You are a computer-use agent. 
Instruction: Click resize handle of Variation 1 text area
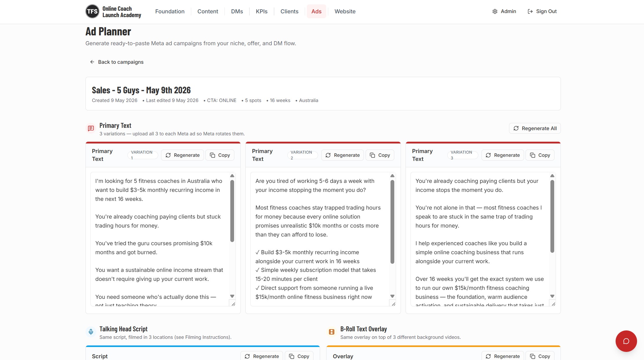click(233, 304)
